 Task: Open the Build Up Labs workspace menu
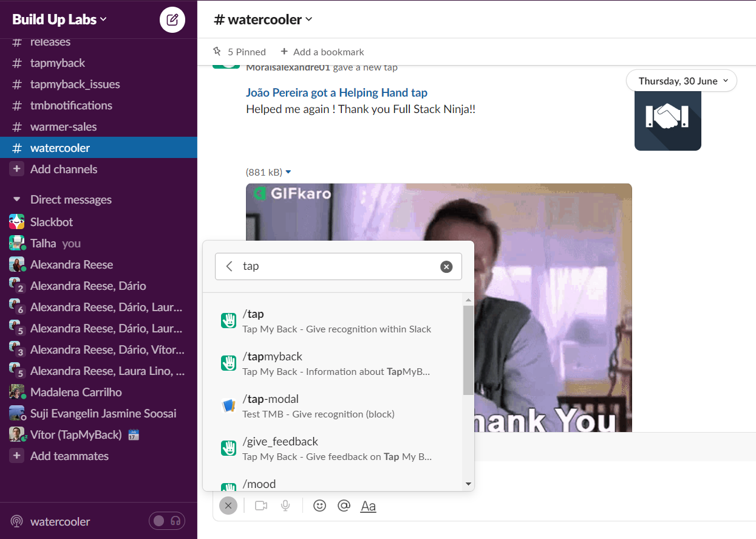coord(60,19)
